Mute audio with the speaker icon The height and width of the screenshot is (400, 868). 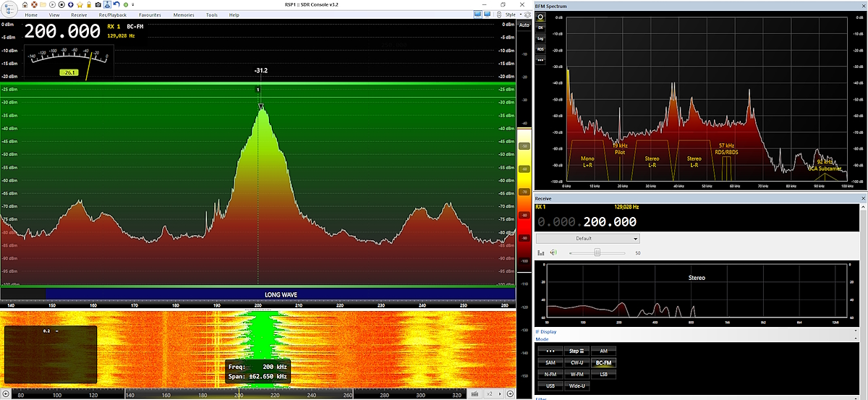point(553,252)
